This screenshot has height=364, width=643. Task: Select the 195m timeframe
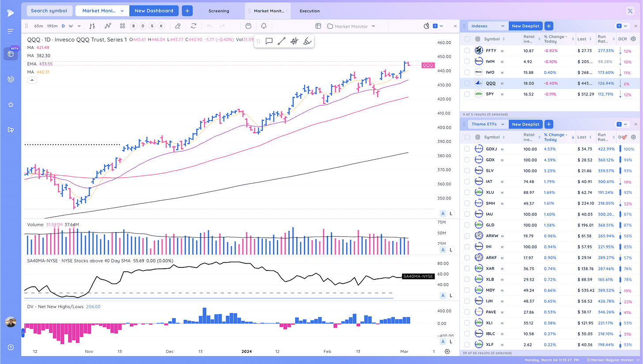point(52,26)
